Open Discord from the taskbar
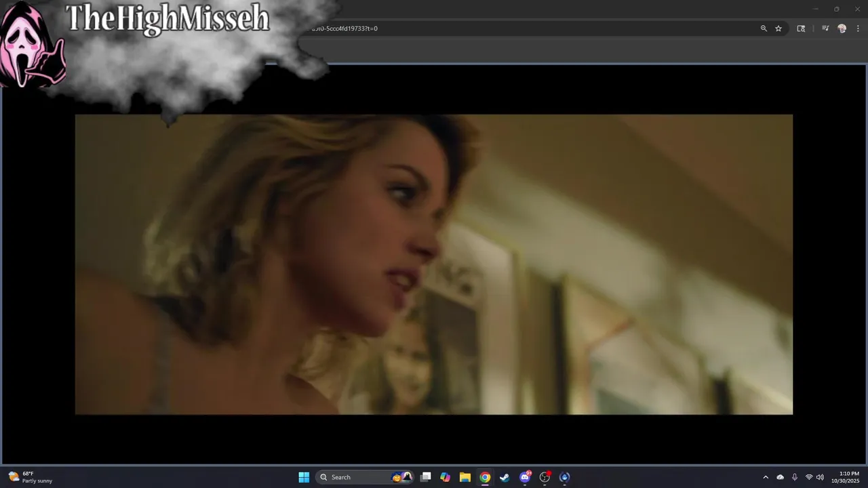The width and height of the screenshot is (868, 488). coord(525,477)
